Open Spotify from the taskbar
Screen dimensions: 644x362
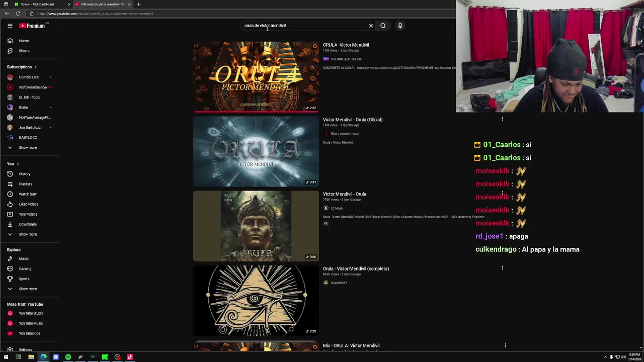[x=68, y=357]
